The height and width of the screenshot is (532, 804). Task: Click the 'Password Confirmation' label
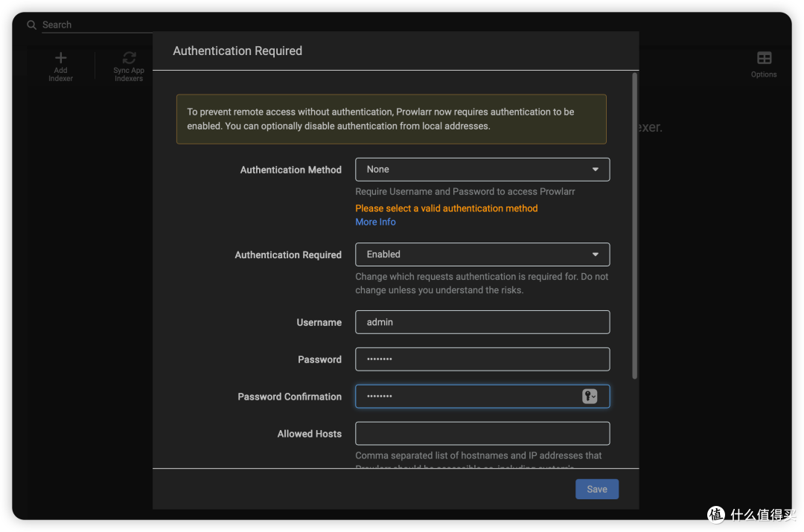tap(289, 397)
